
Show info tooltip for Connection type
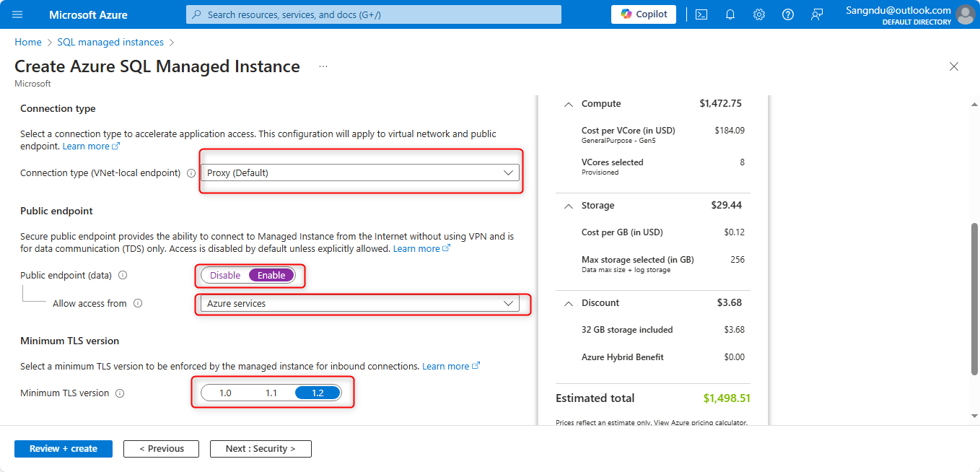191,173
